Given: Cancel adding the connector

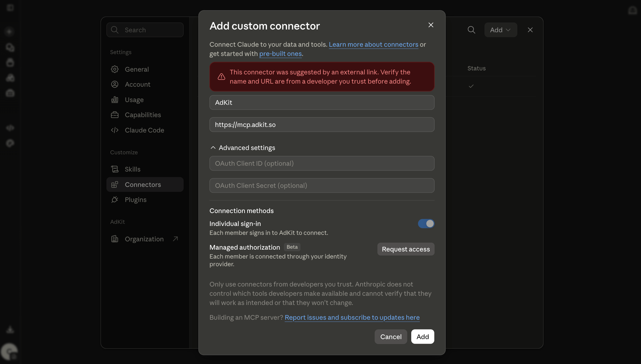Looking at the screenshot, I should point(391,337).
